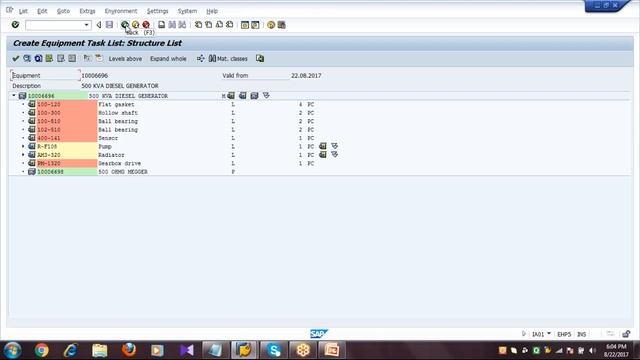Open the Goto menu

pyautogui.click(x=63, y=11)
